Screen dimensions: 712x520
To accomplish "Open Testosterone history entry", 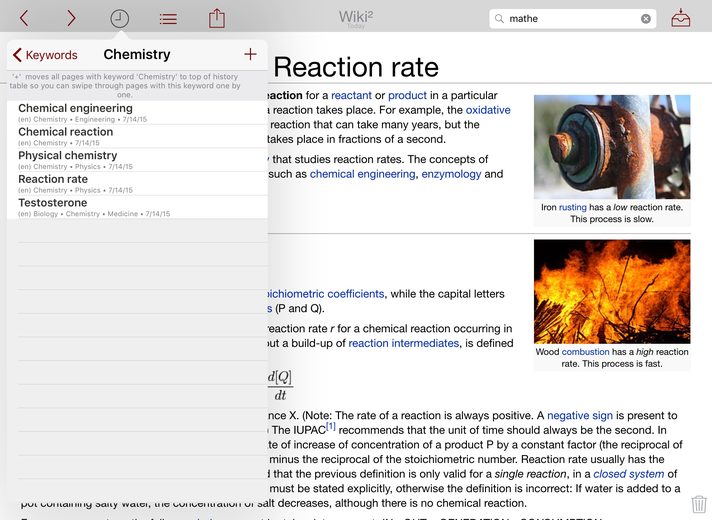I will pos(137,207).
